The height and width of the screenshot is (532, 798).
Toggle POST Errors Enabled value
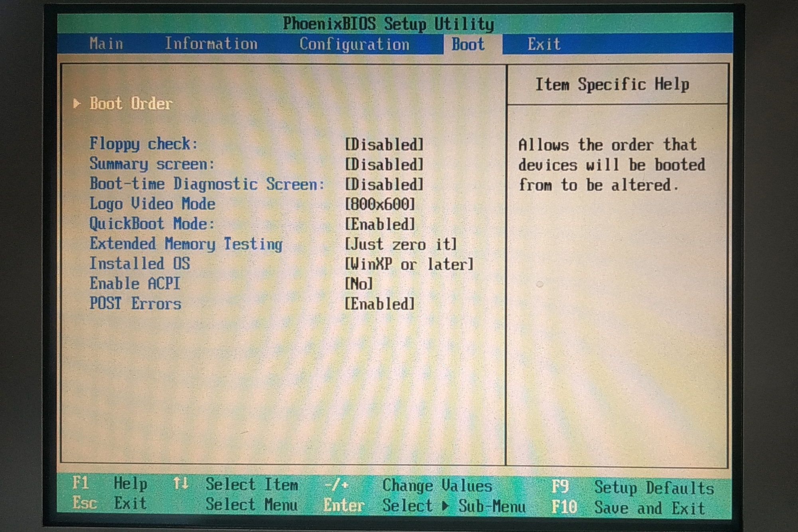point(380,304)
